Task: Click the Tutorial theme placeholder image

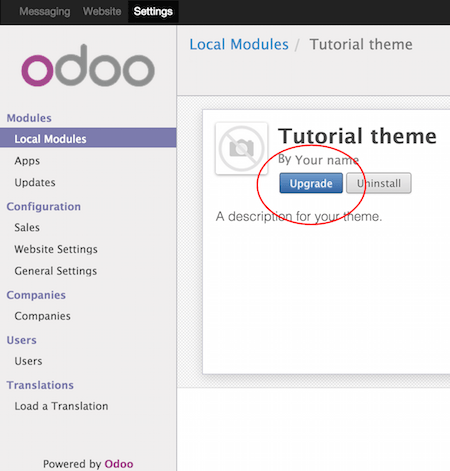Action: 242,148
